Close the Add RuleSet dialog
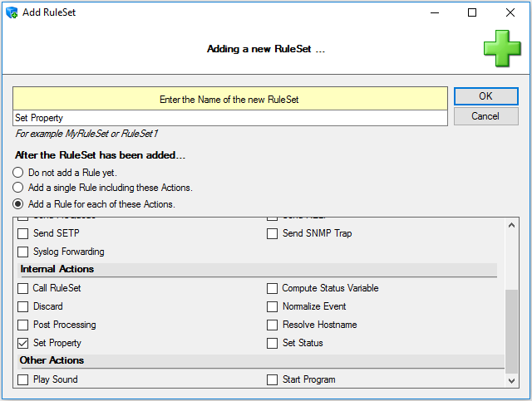The height and width of the screenshot is (401, 532). [x=510, y=12]
